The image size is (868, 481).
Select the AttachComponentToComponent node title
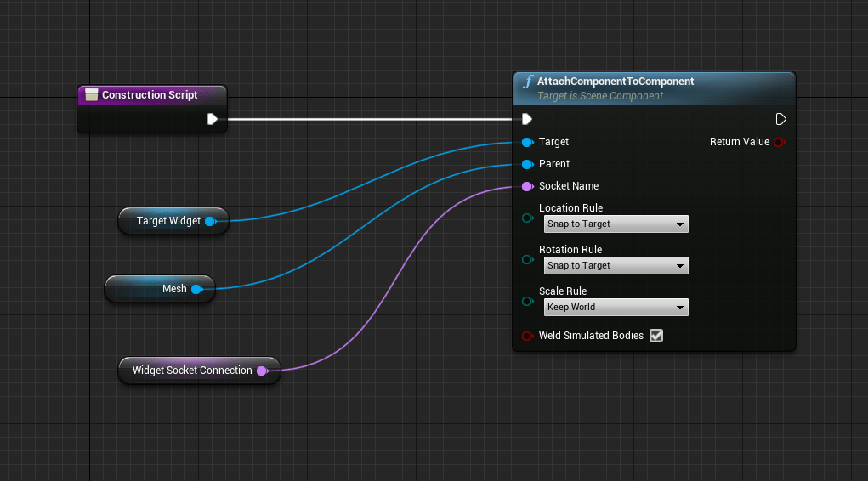(x=616, y=82)
